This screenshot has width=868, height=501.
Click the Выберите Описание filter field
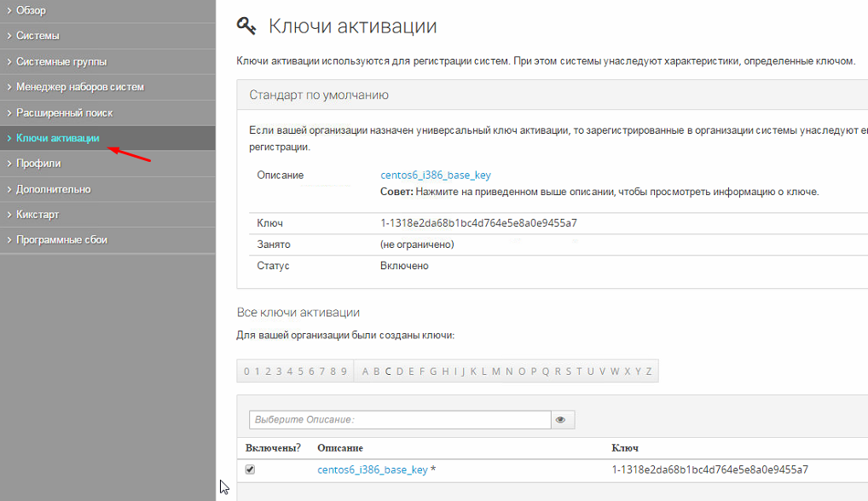pos(401,420)
